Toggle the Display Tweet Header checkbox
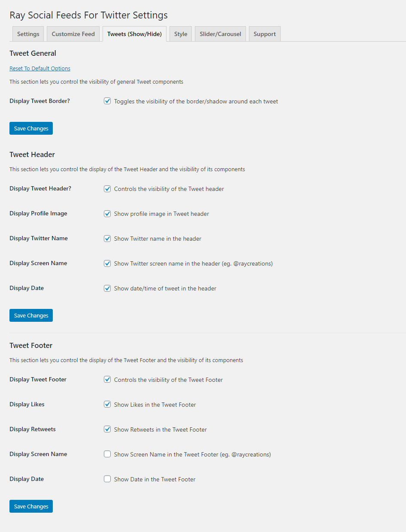406x532 pixels. 107,188
